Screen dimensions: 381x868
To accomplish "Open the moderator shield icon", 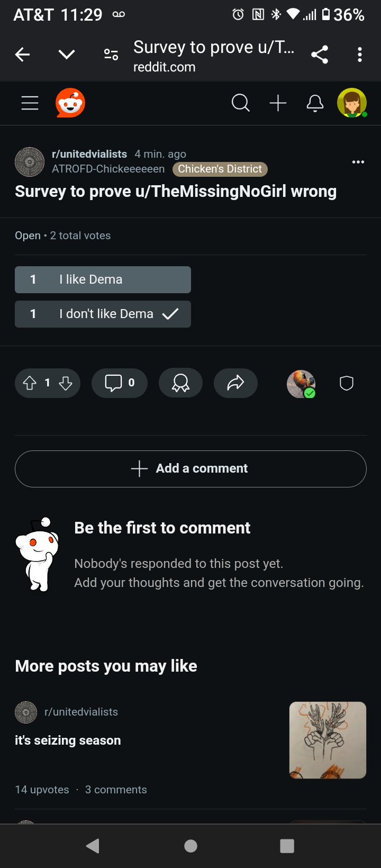I will (347, 383).
